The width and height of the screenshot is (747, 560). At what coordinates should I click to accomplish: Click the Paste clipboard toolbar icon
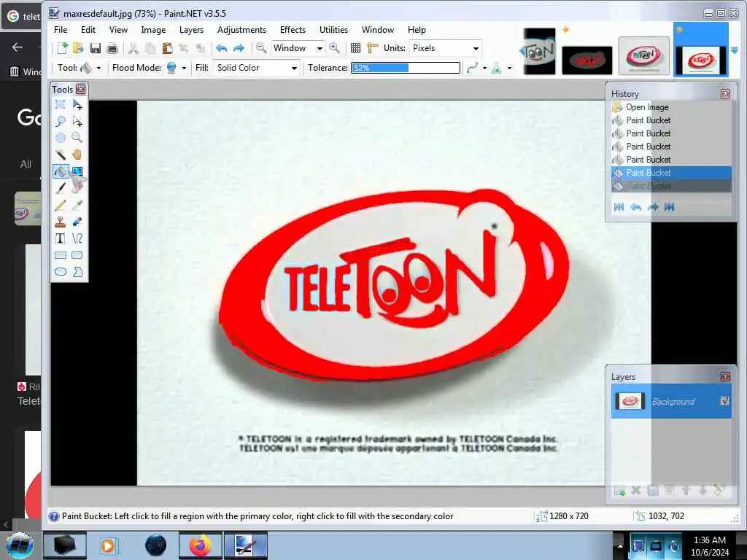167,48
